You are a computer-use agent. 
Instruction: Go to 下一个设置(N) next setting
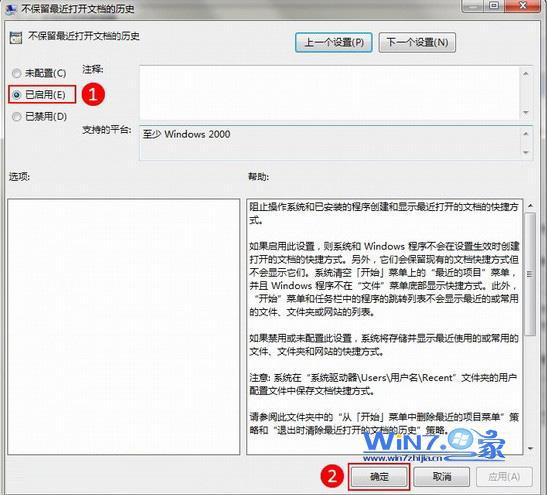tap(417, 43)
